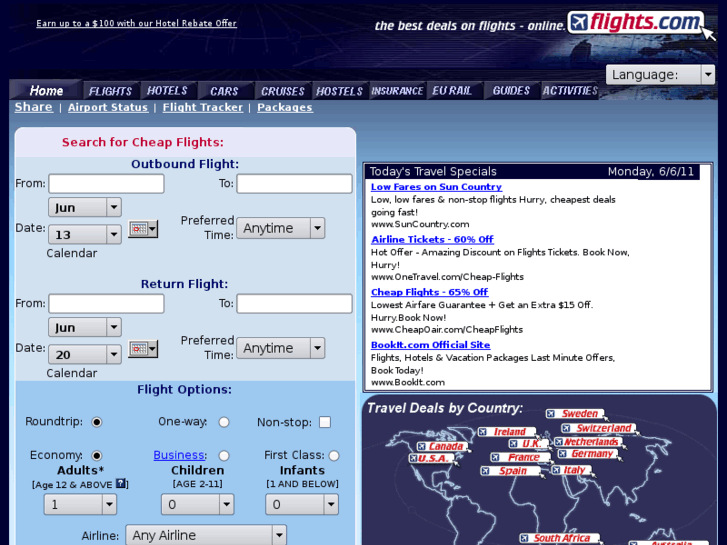
Task: Select First Class radio button
Action: (x=334, y=455)
